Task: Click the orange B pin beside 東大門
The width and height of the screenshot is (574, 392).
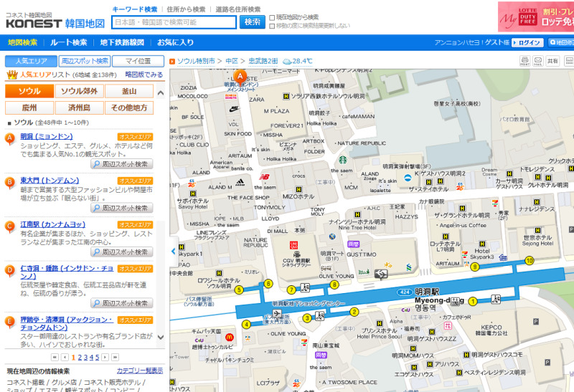Action: [x=10, y=182]
